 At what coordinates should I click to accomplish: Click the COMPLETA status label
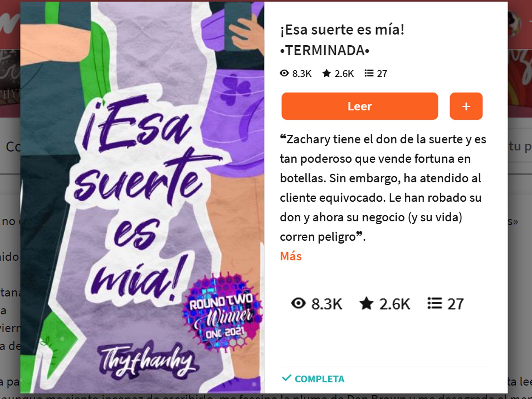(x=319, y=379)
